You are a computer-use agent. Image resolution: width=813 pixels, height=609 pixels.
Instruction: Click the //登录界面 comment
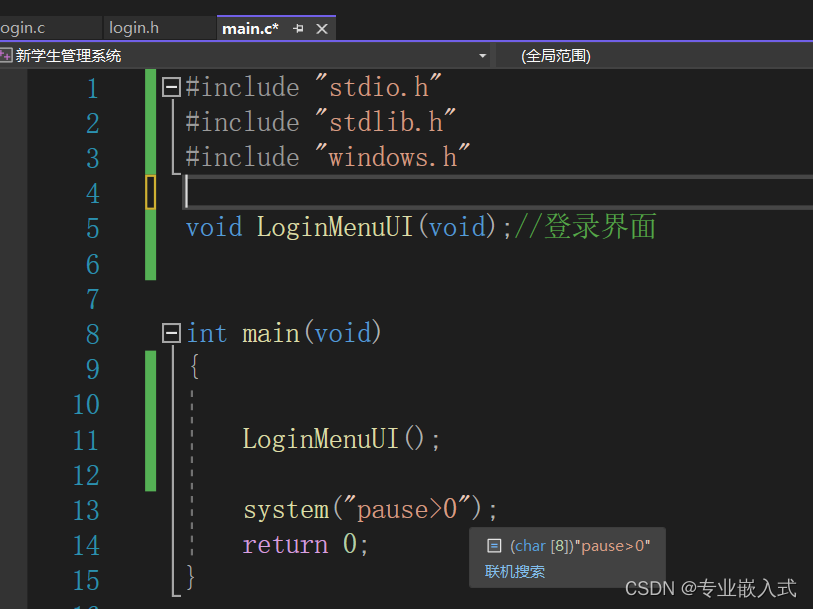click(x=585, y=226)
